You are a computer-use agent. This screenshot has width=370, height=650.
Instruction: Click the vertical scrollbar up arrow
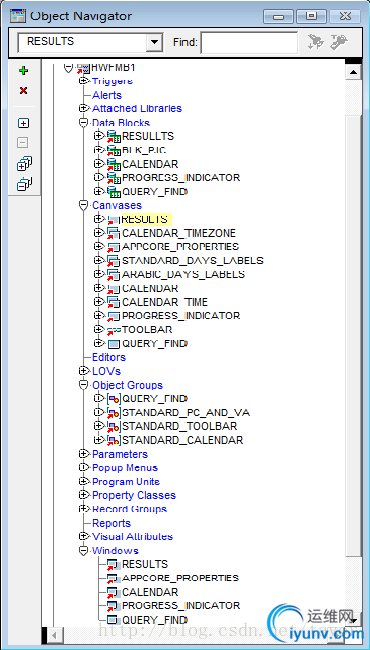click(x=353, y=72)
